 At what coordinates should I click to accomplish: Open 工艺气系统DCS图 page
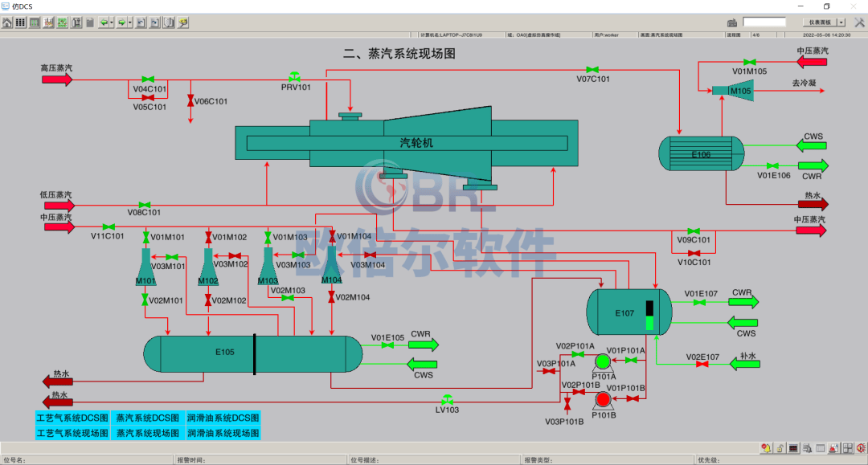pyautogui.click(x=72, y=418)
